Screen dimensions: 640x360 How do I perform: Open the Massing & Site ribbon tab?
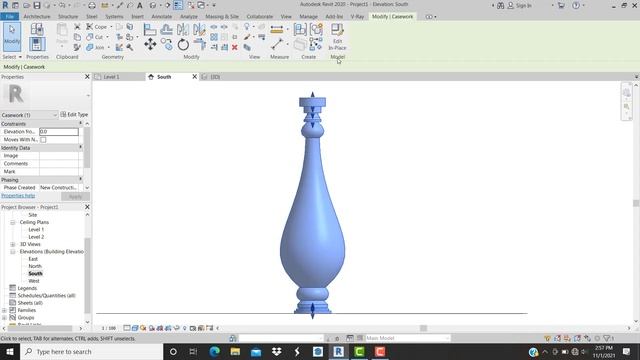(222, 16)
